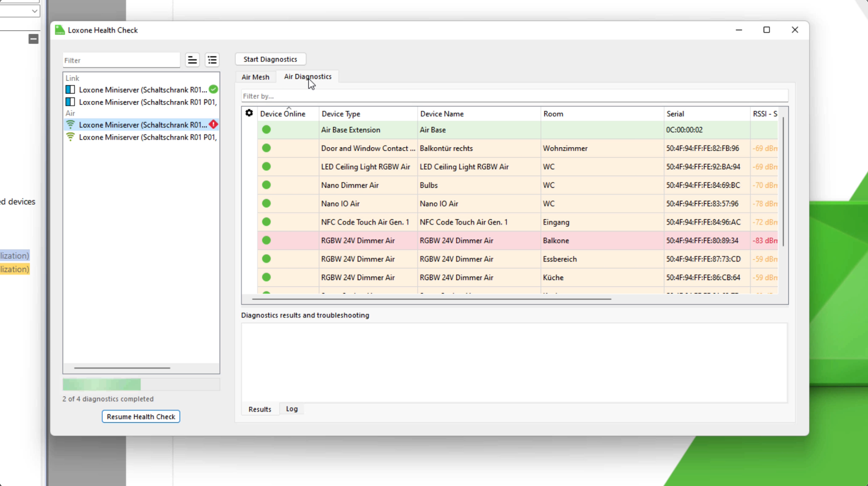Click the online dot in Balkone row

(267, 241)
